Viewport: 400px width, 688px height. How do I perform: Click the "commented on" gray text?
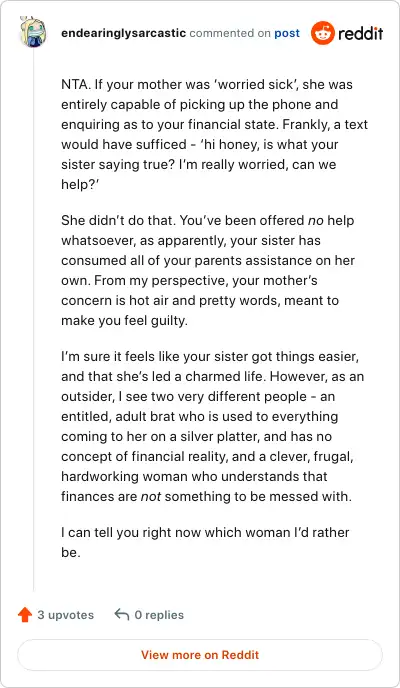230,33
